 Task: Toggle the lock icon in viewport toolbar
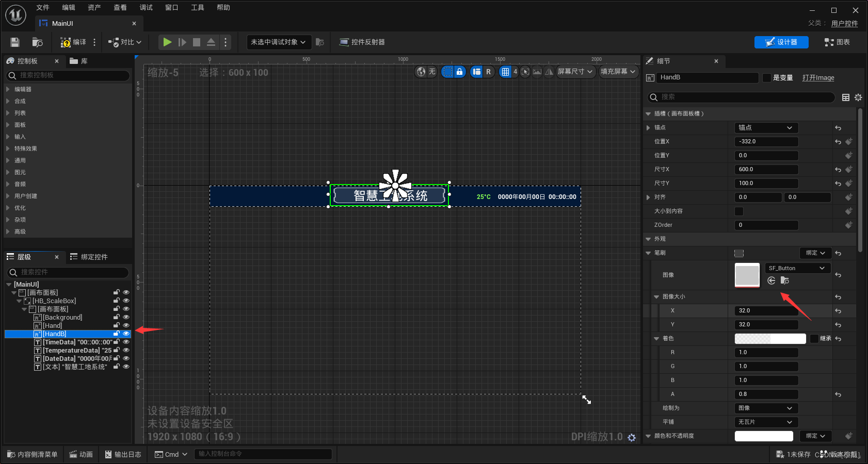(x=459, y=72)
